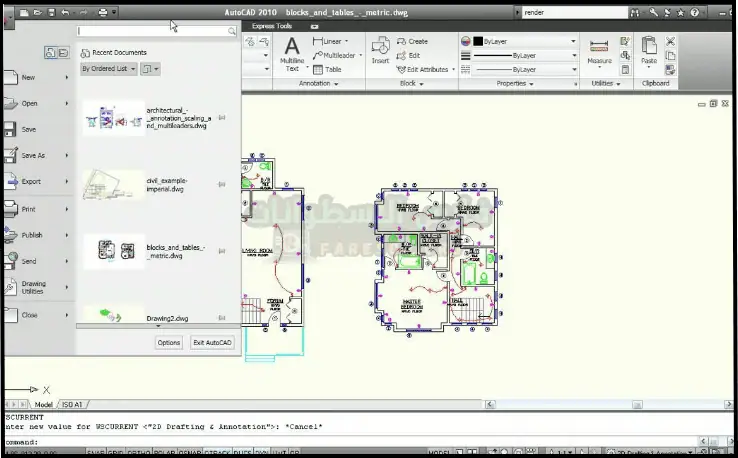Click the ByLayer color swatch
738x458 pixels.
click(x=467, y=42)
